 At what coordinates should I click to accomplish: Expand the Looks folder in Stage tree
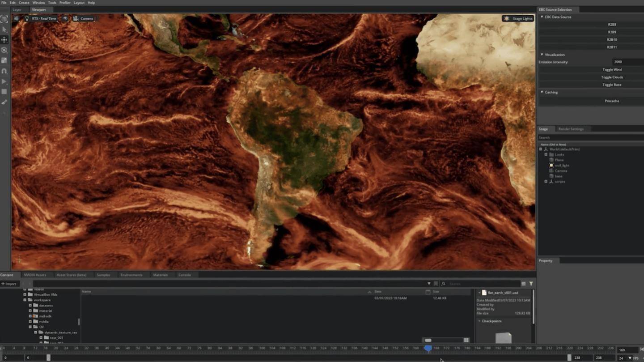point(546,155)
